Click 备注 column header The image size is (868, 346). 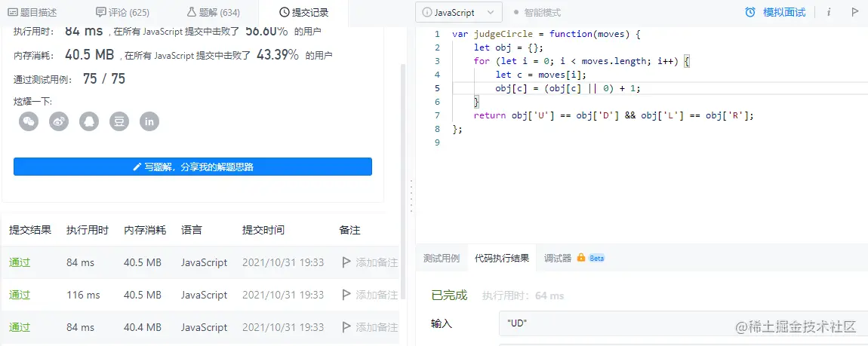[349, 230]
